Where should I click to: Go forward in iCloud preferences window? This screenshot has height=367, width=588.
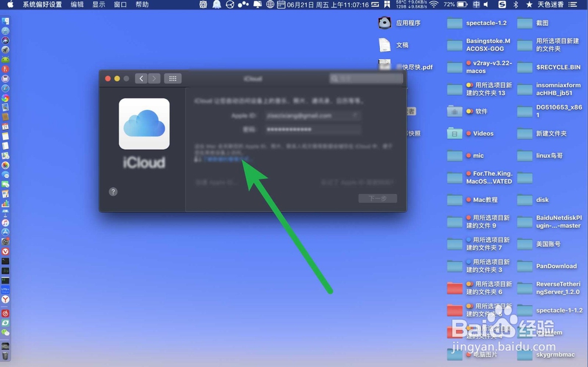coord(154,78)
